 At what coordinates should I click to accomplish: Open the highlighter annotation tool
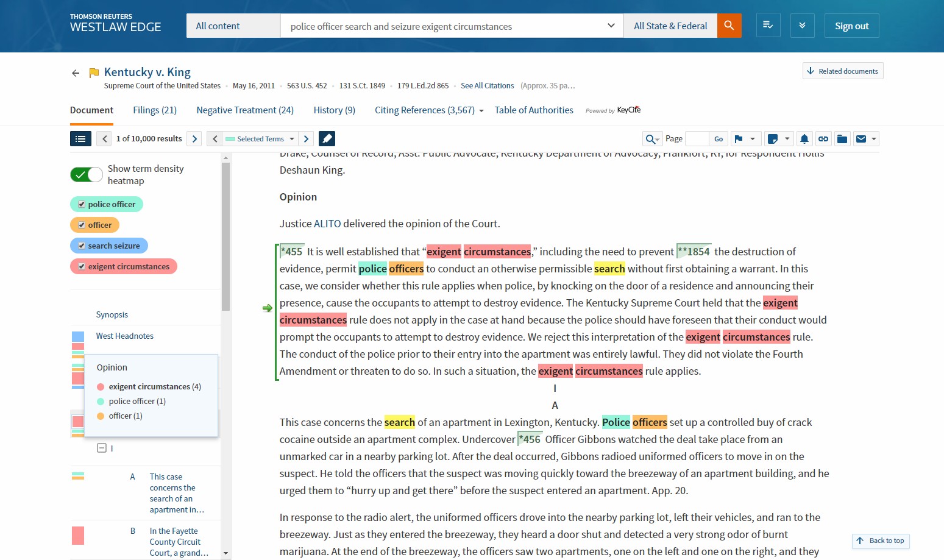327,139
